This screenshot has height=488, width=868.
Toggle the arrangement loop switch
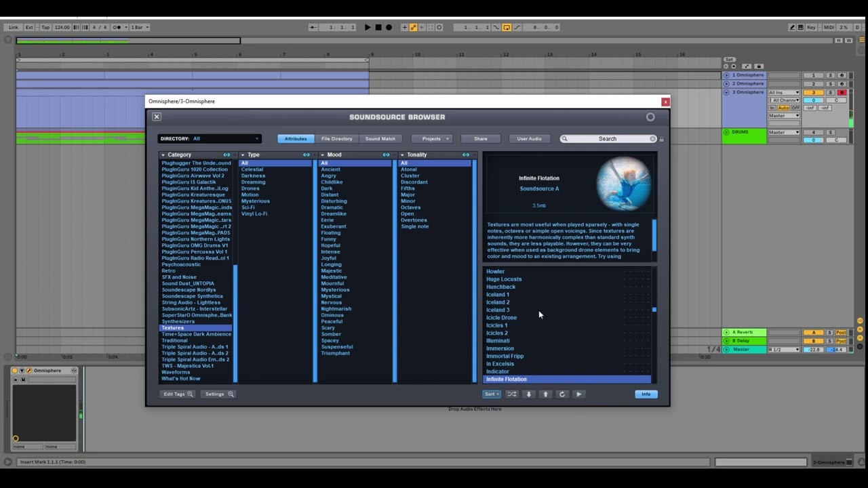(x=507, y=27)
